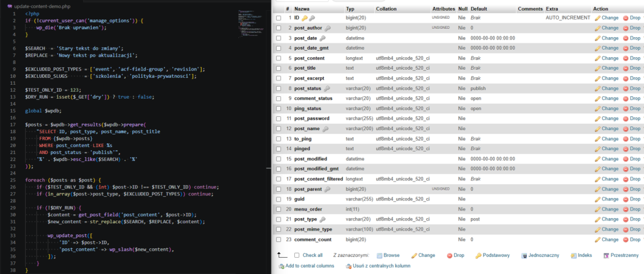Click the 'longtext' type of post_content_filtered

click(354, 179)
